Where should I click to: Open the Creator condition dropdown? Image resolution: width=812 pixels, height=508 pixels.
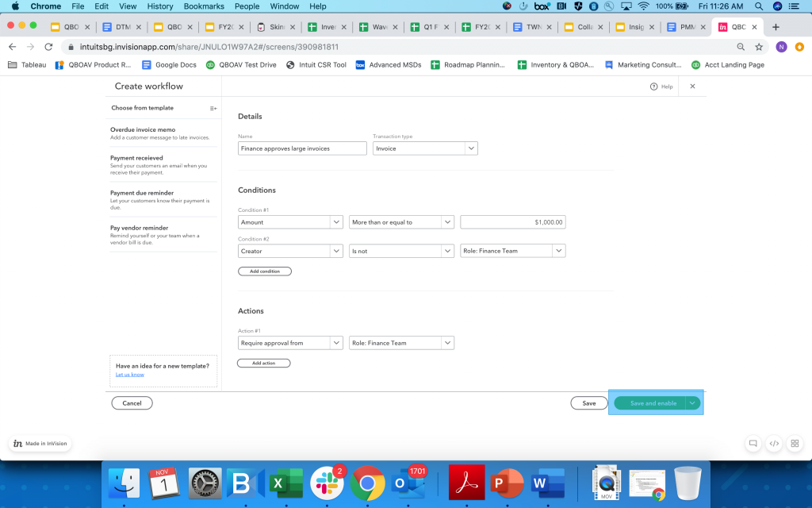(290, 251)
